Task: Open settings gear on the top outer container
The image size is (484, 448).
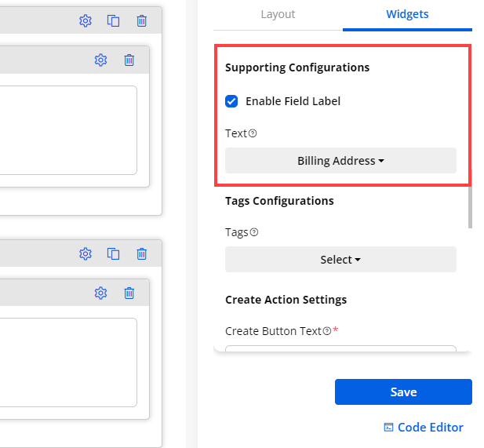Action: tap(86, 21)
